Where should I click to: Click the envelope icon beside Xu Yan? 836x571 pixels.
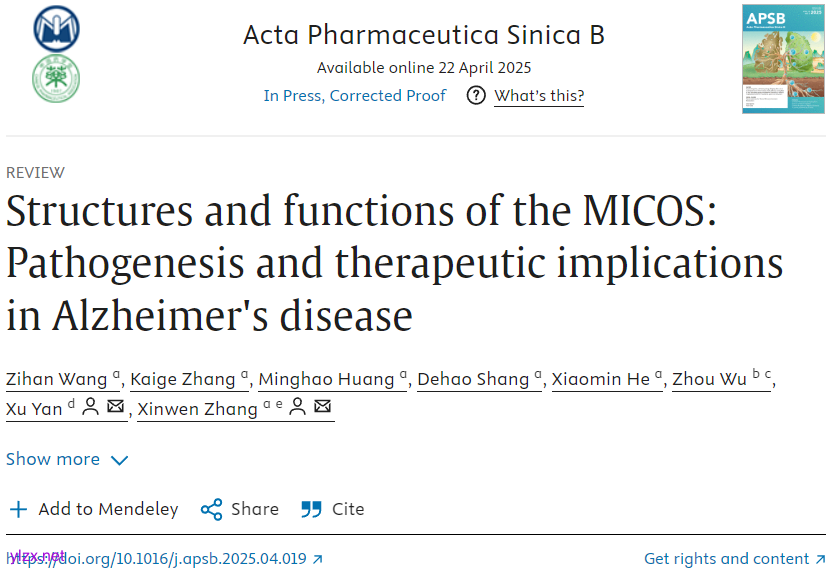[115, 408]
